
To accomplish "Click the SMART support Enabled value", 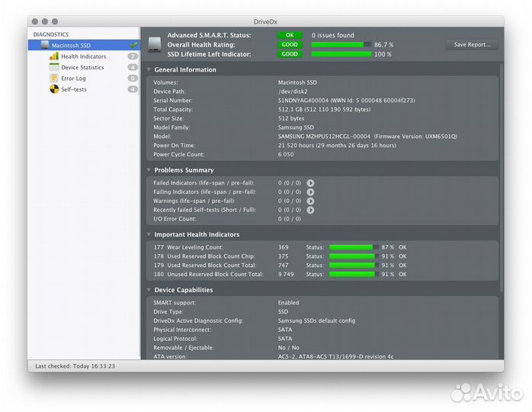I will (288, 302).
